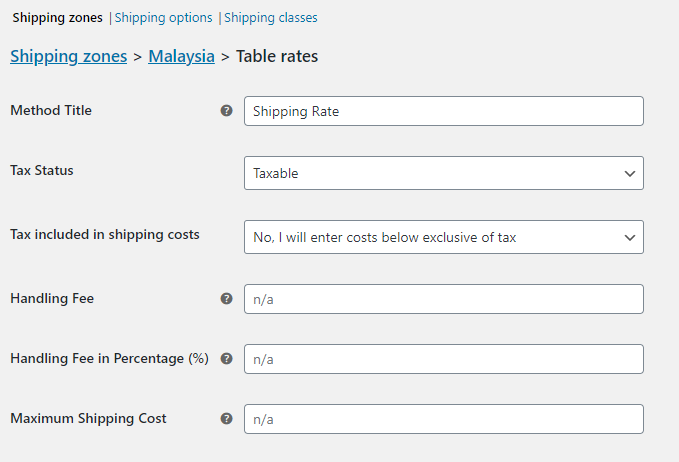Click help icon beside Handling Fee

click(x=226, y=298)
